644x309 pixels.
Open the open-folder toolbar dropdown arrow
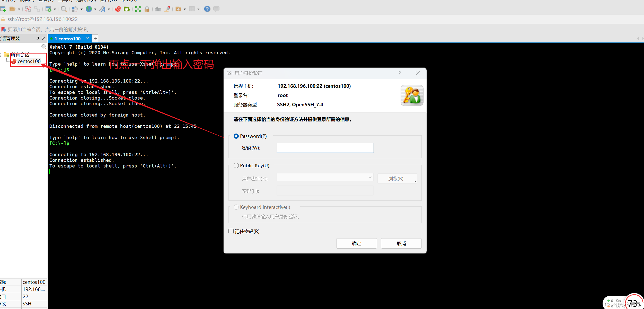pos(19,9)
